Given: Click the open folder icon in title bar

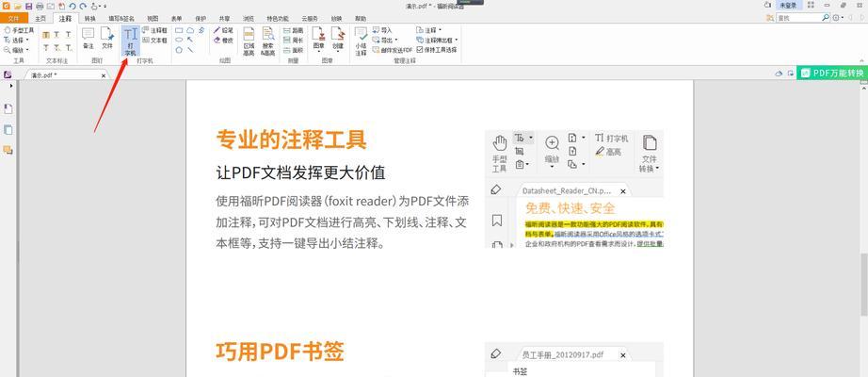Looking at the screenshot, I should (18, 6).
